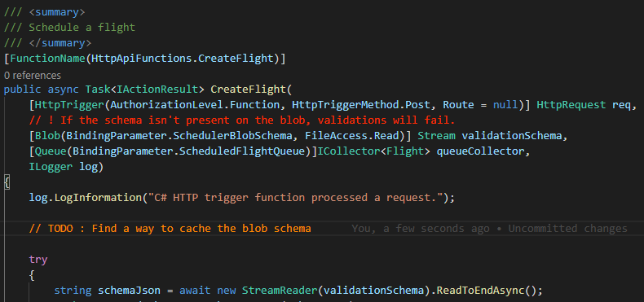This screenshot has width=644, height=302.
Task: Click the validationSchema parameter in Blob line
Action: coord(513,136)
